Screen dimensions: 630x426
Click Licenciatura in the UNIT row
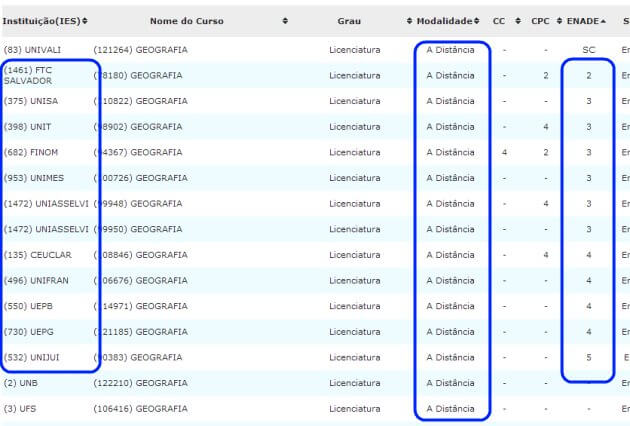(x=355, y=127)
